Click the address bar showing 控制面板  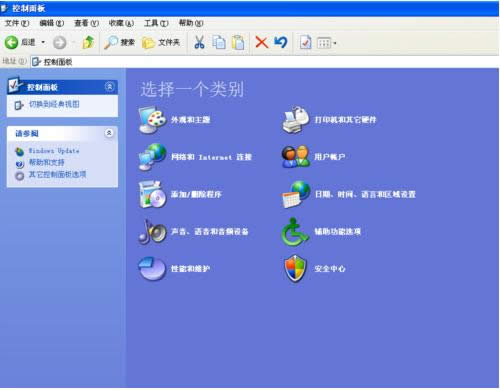265,62
